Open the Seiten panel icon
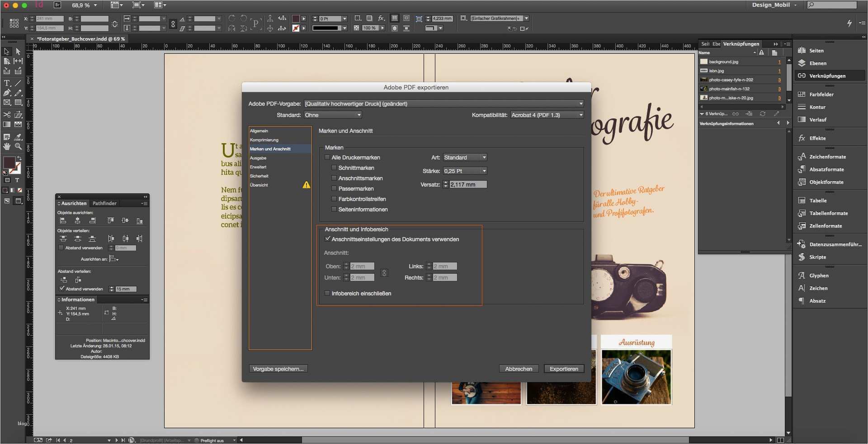The height and width of the screenshot is (444, 868). point(802,51)
